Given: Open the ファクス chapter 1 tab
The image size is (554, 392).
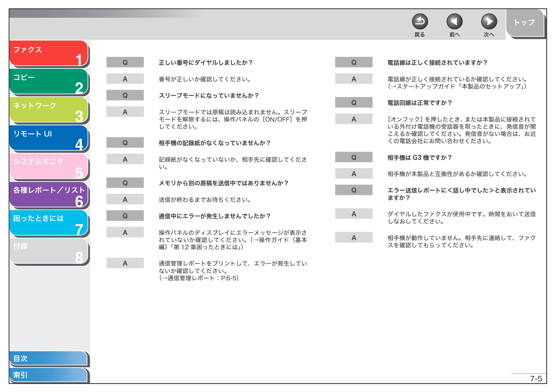Looking at the screenshot, I should click(49, 53).
